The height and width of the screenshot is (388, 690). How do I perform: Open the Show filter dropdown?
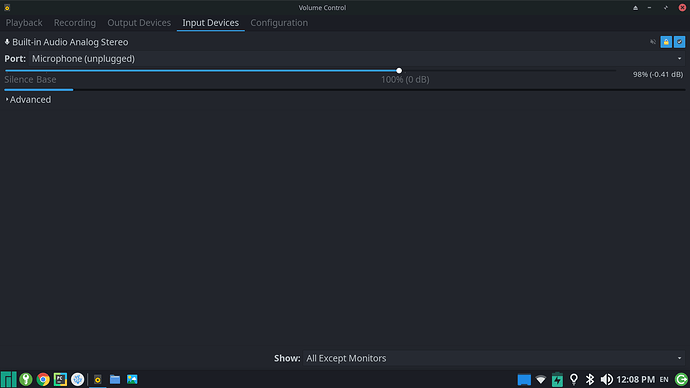(494, 358)
